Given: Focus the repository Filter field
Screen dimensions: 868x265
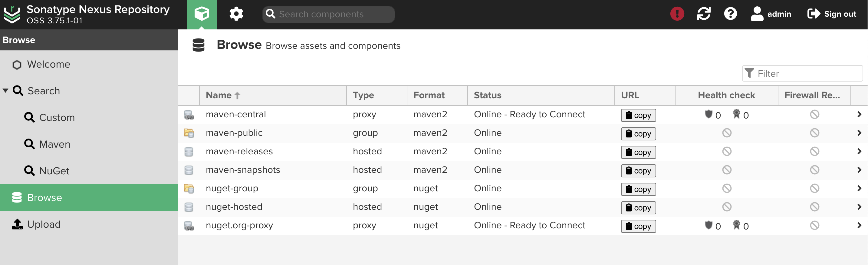Looking at the screenshot, I should [802, 73].
